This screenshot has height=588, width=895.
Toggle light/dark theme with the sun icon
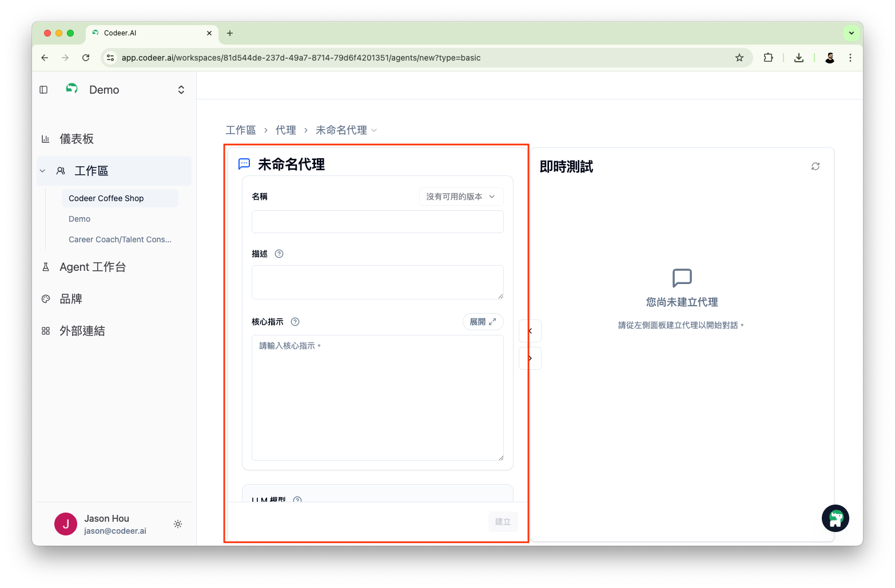coord(177,524)
